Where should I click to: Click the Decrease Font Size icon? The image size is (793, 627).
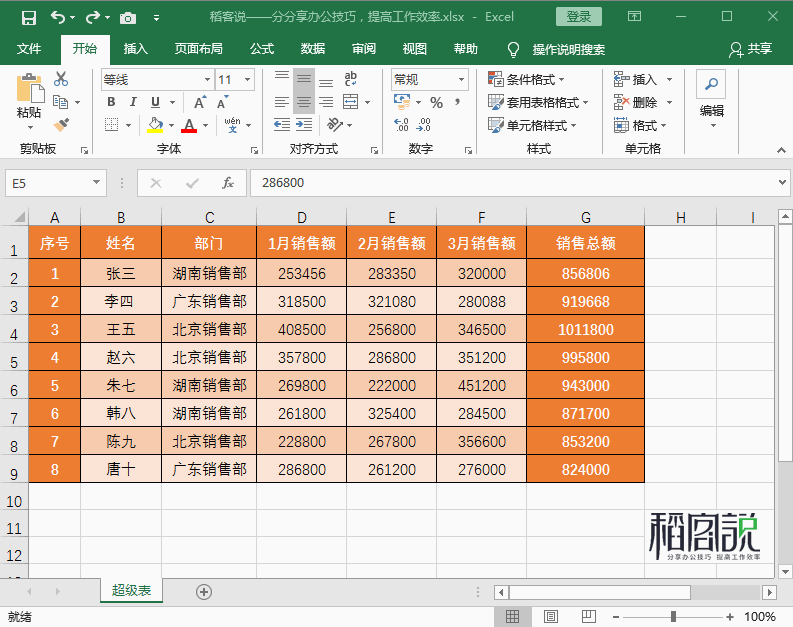click(223, 102)
